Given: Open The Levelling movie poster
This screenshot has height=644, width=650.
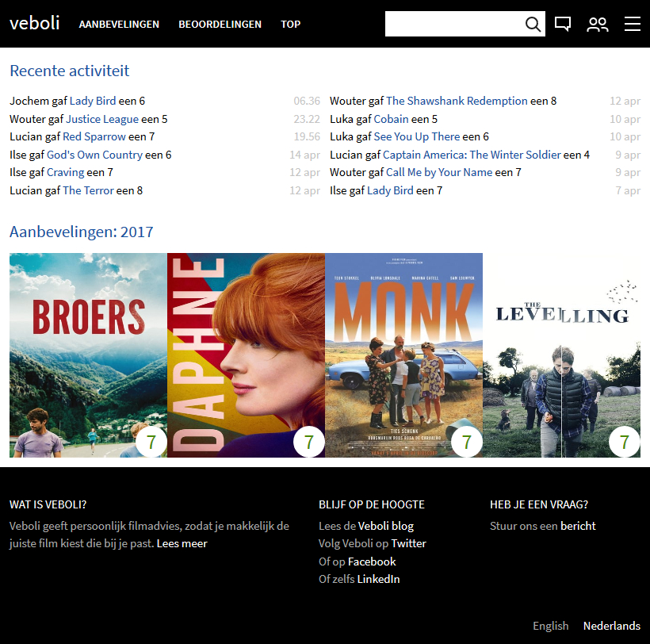Looking at the screenshot, I should click(x=561, y=355).
